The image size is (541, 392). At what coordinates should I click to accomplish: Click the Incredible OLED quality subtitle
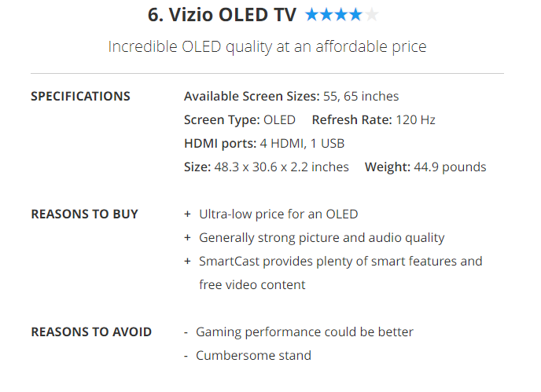(x=267, y=46)
